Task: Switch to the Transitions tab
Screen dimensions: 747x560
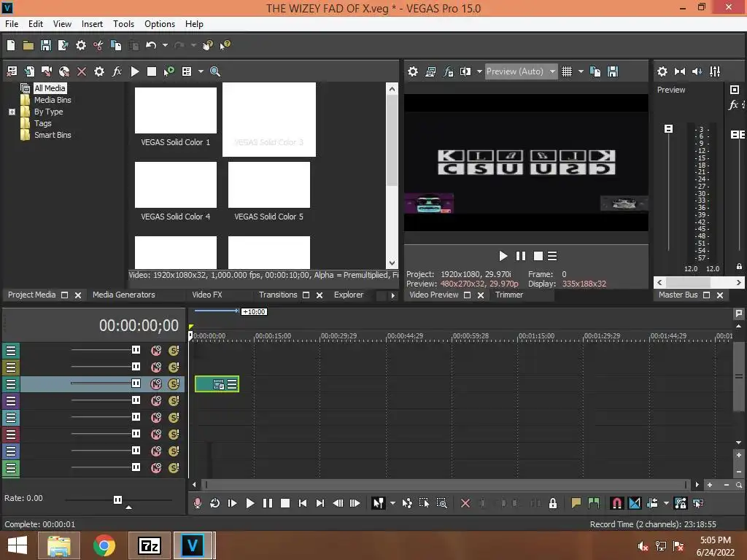Action: 278,295
